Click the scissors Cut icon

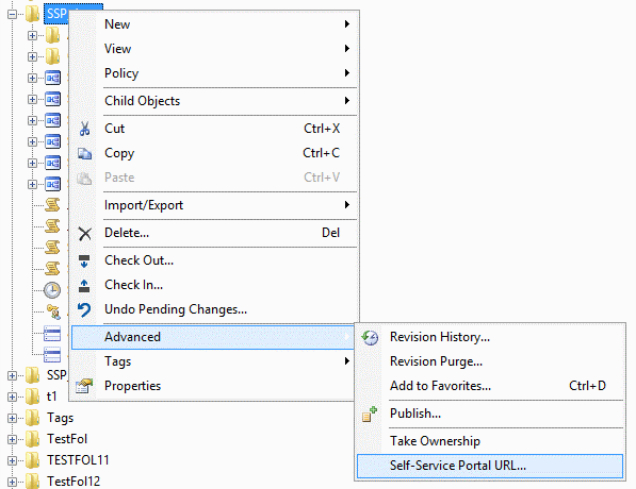[x=84, y=129]
